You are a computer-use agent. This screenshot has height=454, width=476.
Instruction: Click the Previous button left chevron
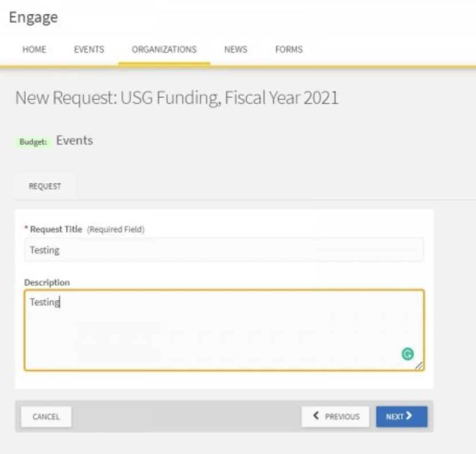(316, 416)
